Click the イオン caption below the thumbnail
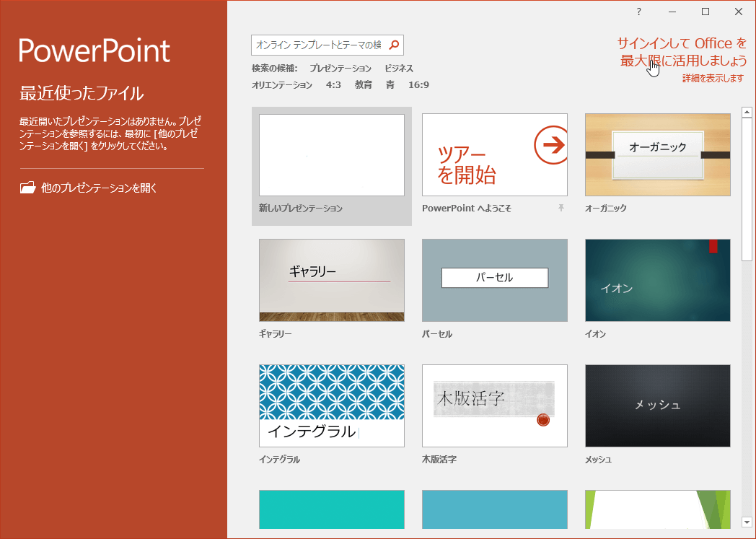Image resolution: width=756 pixels, height=539 pixels. (x=595, y=333)
